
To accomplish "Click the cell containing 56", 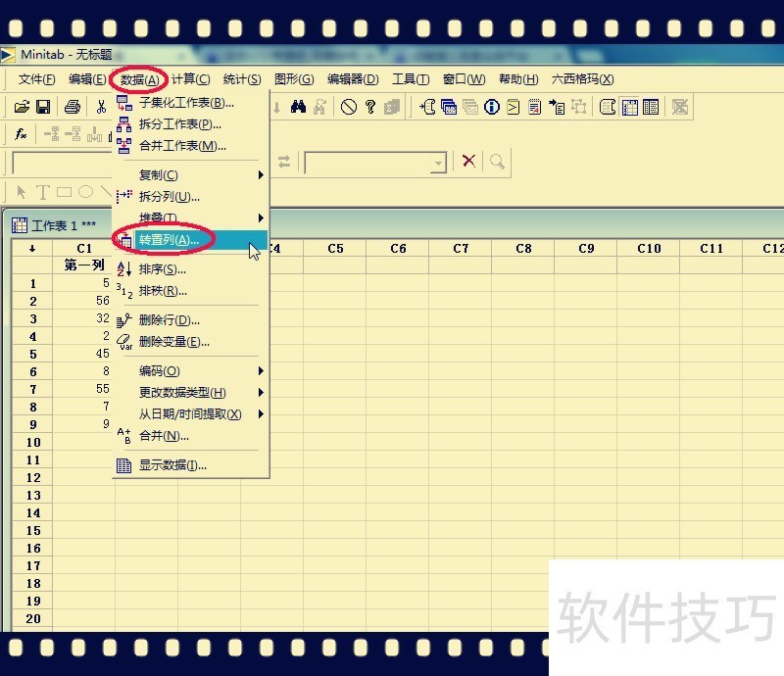I will coord(84,301).
